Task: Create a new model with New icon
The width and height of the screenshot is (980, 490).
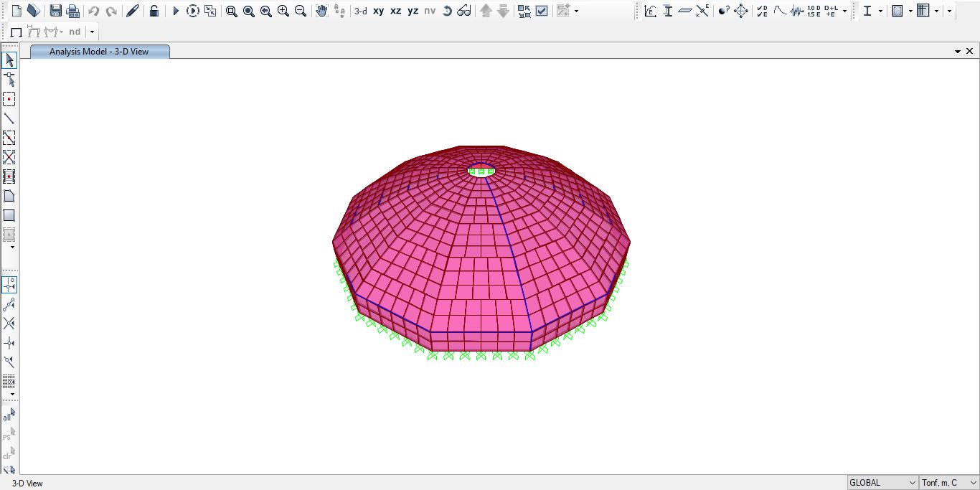Action: [17, 11]
